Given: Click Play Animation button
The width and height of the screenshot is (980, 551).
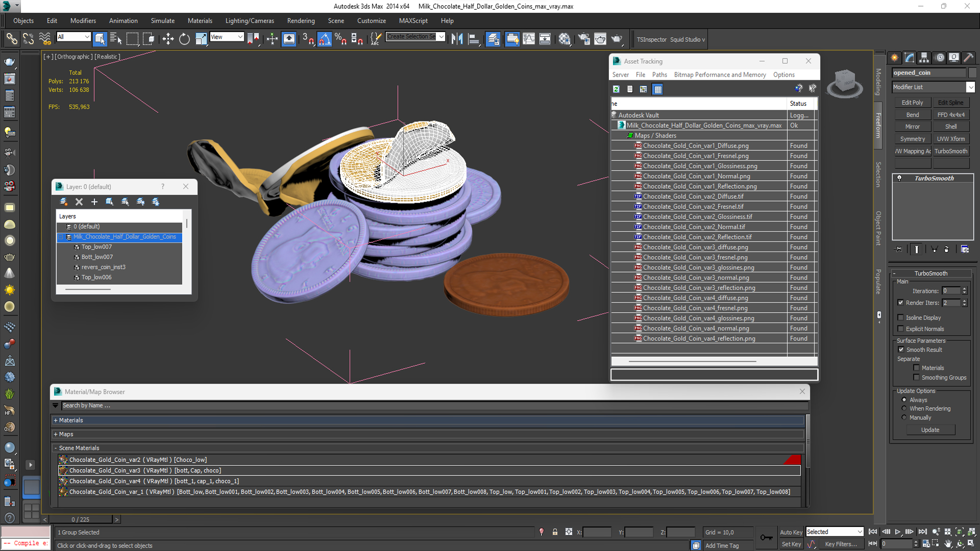Looking at the screenshot, I should pyautogui.click(x=898, y=532).
